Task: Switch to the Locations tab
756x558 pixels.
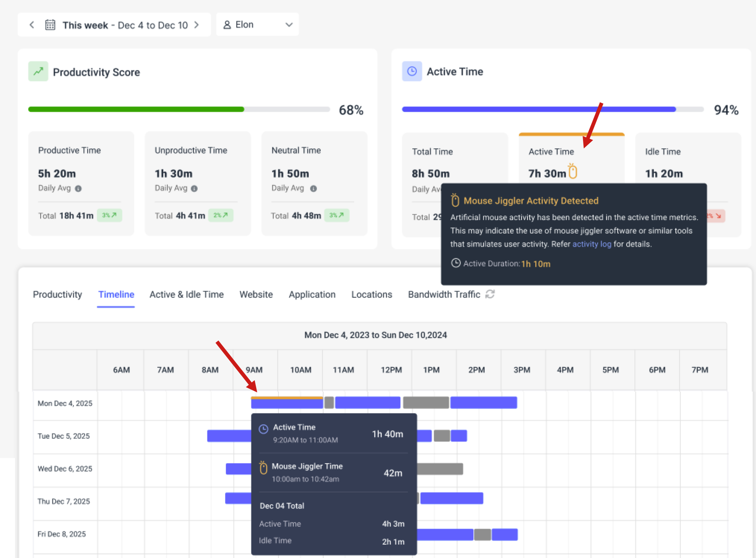Action: tap(372, 294)
